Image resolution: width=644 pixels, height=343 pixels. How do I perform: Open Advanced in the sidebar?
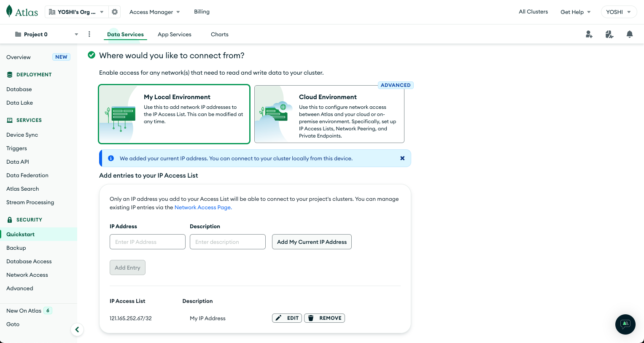[x=20, y=288]
